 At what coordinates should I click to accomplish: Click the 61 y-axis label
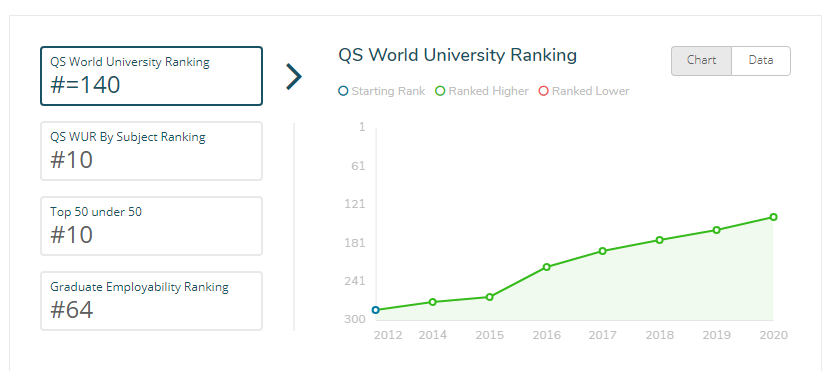(358, 166)
